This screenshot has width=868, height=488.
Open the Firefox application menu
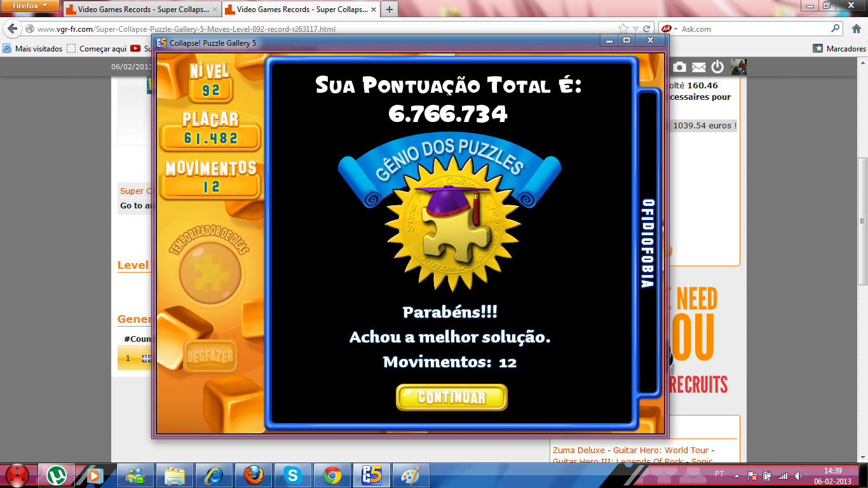31,6
